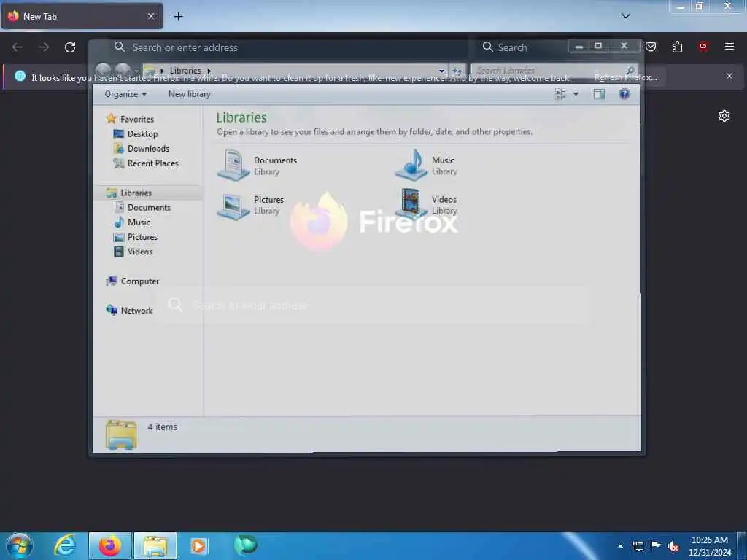Image resolution: width=747 pixels, height=560 pixels.
Task: Select Libraries in navigation pane
Action: point(136,192)
